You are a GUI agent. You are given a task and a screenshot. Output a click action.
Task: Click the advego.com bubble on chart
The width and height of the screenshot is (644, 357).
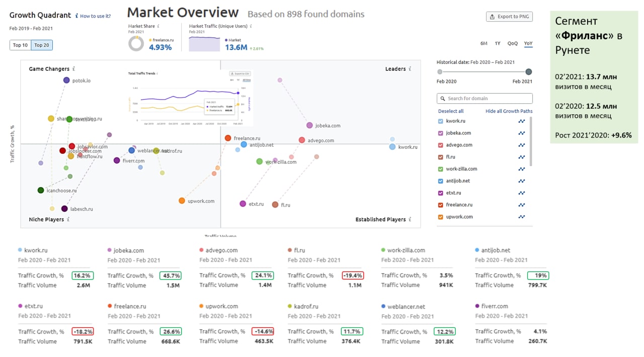(x=302, y=140)
